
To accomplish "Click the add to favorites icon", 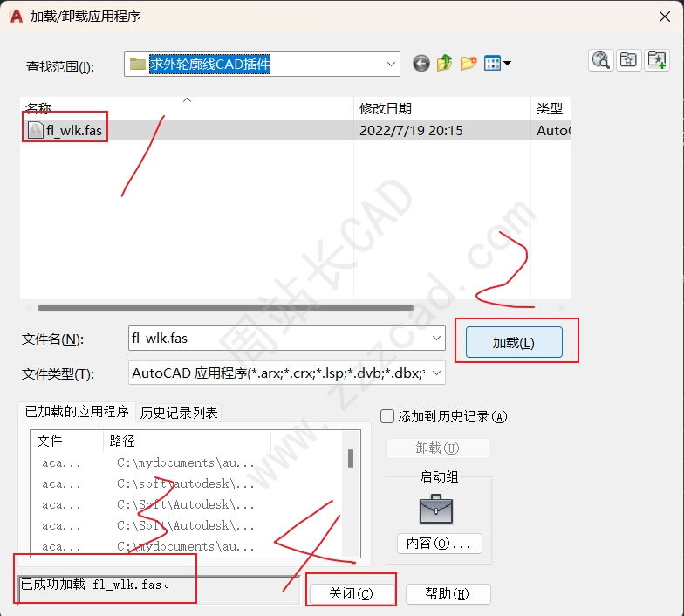I will [656, 59].
